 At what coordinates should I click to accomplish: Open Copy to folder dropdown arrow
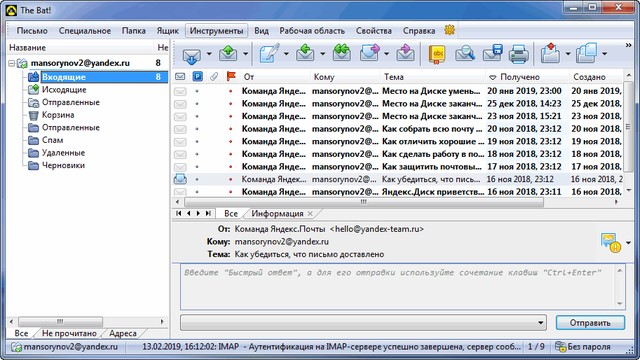tap(604, 54)
